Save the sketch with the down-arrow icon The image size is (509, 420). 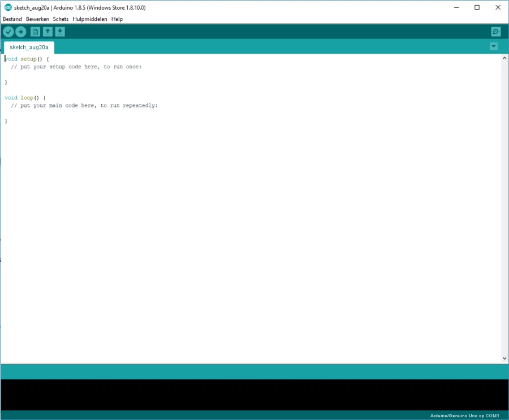(x=60, y=32)
